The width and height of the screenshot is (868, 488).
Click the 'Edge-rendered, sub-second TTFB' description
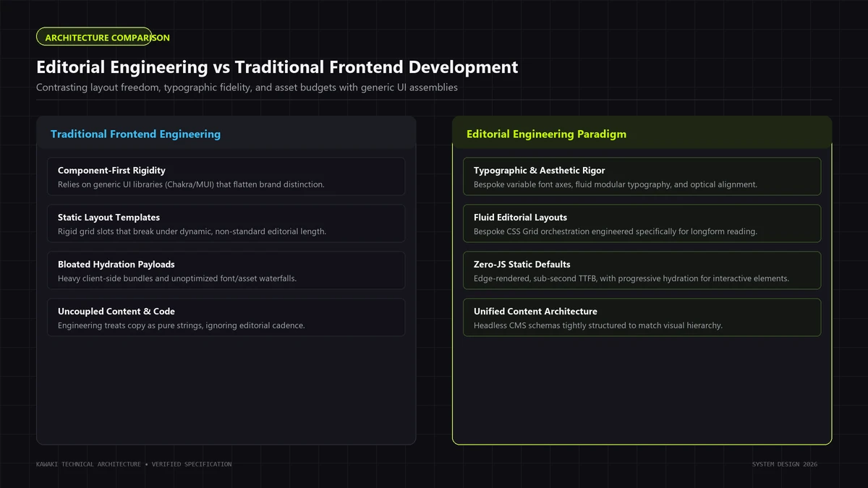tap(631, 278)
